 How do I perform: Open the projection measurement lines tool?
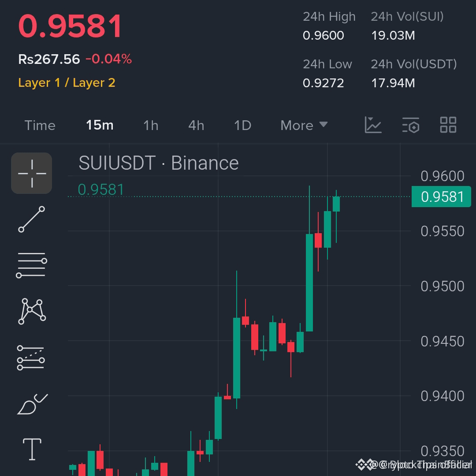pos(31,357)
